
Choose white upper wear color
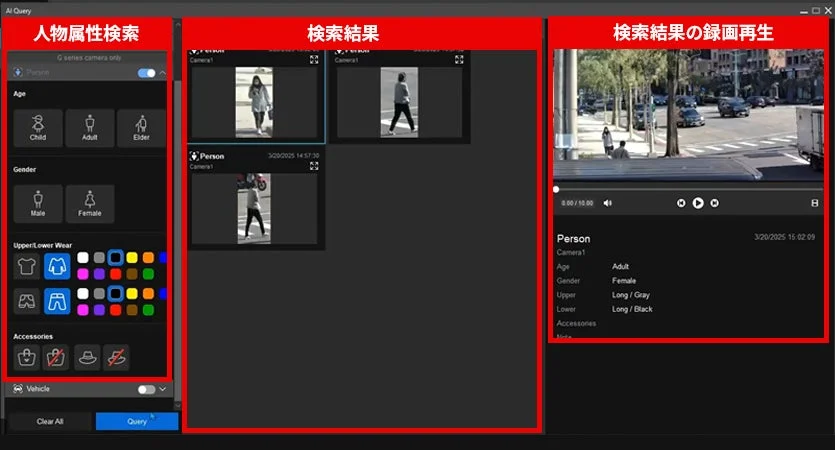coord(83,258)
